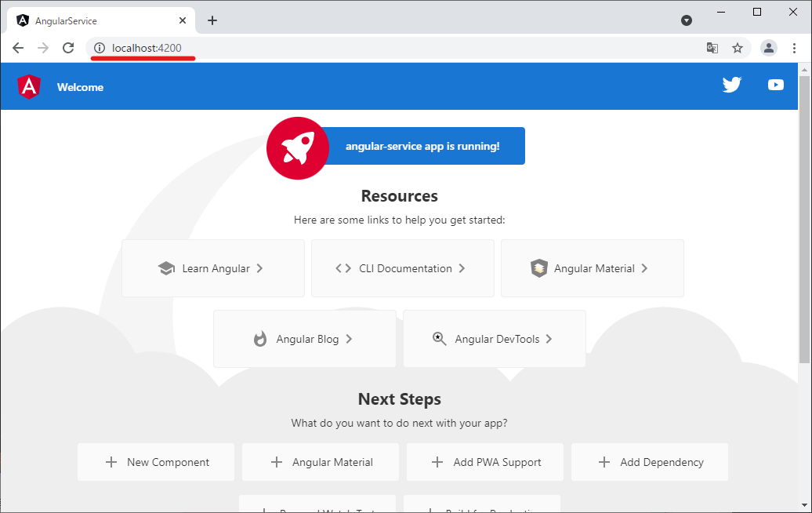Click the Next Steps heading
812x513 pixels.
pyautogui.click(x=399, y=399)
